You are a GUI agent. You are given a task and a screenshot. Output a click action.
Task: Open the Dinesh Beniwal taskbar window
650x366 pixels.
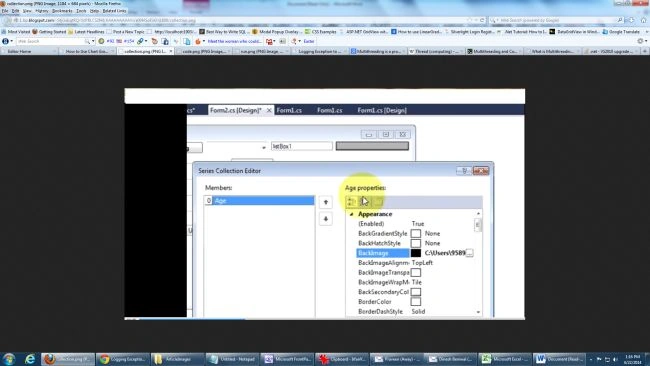click(x=451, y=359)
